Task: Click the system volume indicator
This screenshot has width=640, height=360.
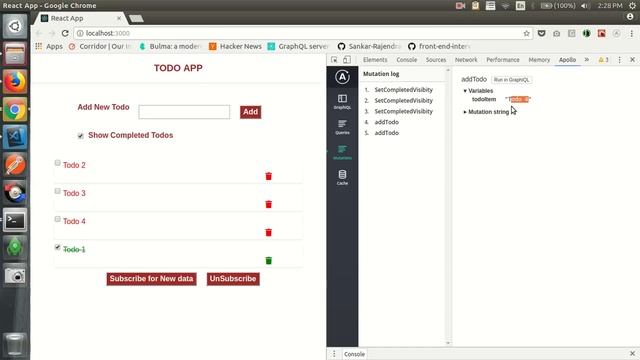Action: click(585, 5)
